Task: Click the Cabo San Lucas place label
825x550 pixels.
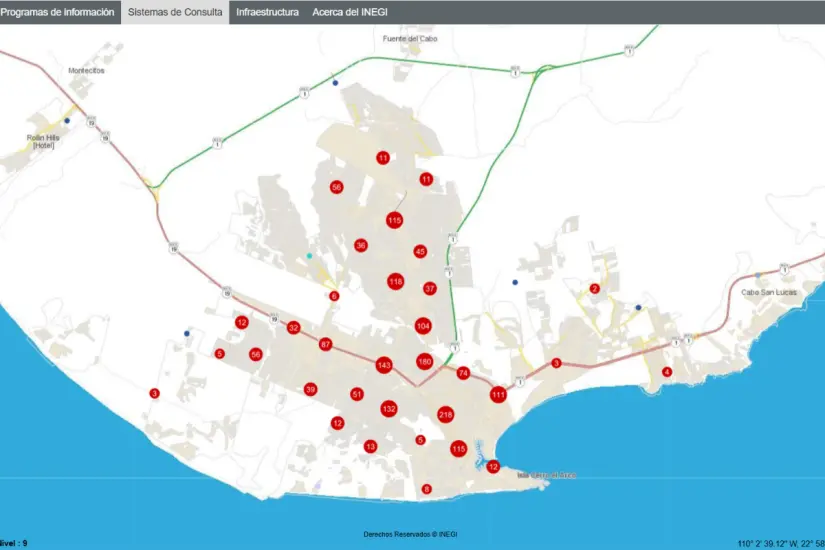Action: (769, 292)
